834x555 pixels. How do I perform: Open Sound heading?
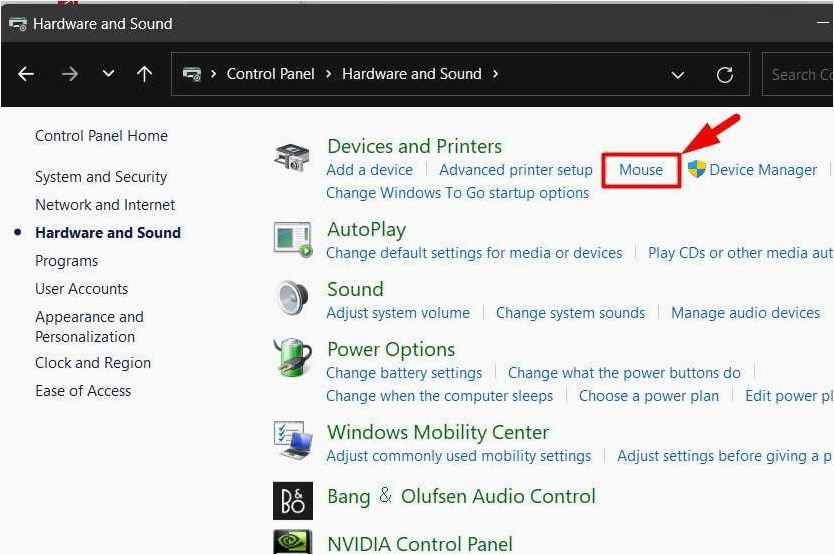click(355, 289)
